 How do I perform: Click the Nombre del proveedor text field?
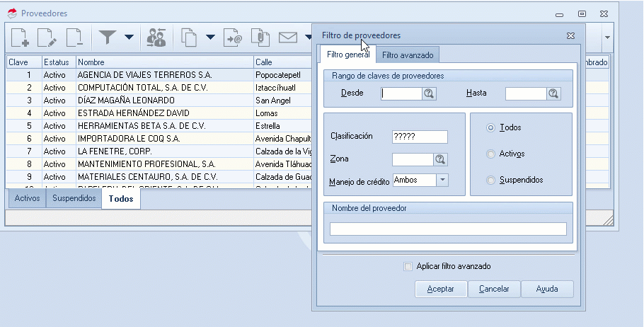448,229
